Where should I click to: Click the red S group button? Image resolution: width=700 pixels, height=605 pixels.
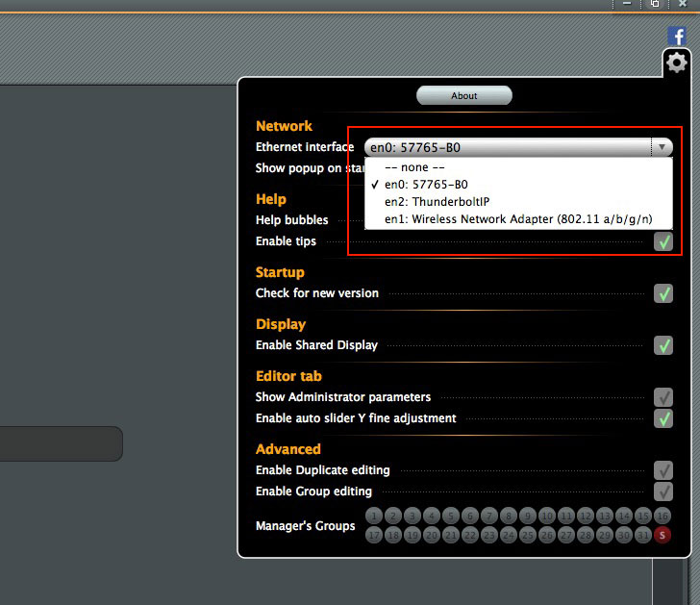(x=662, y=535)
